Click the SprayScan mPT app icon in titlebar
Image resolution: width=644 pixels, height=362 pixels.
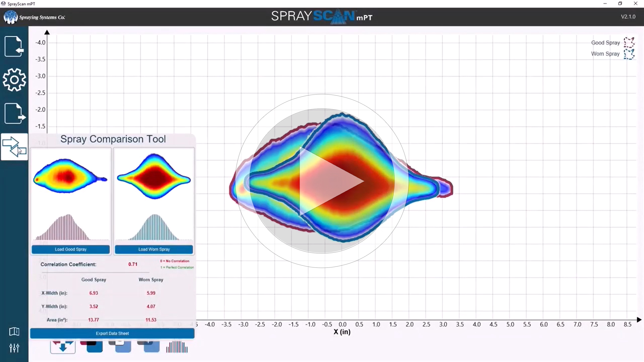[x=3, y=4]
